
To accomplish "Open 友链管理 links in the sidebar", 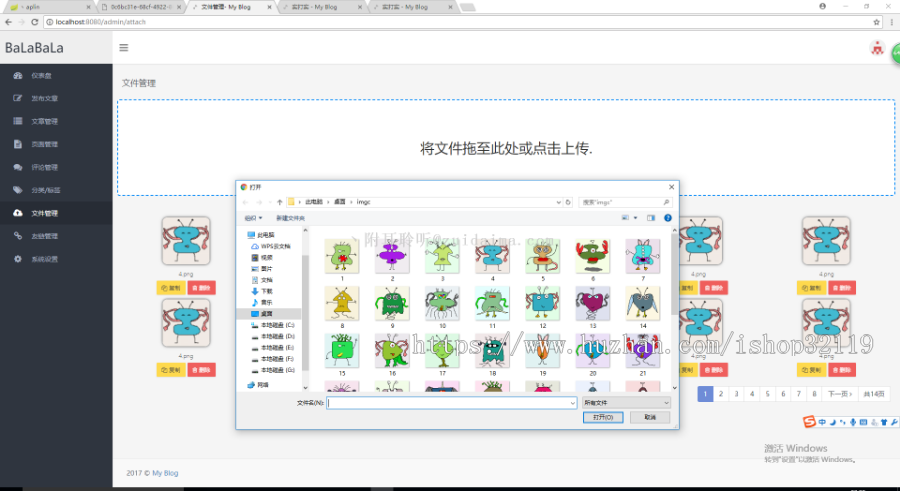I will (x=56, y=236).
